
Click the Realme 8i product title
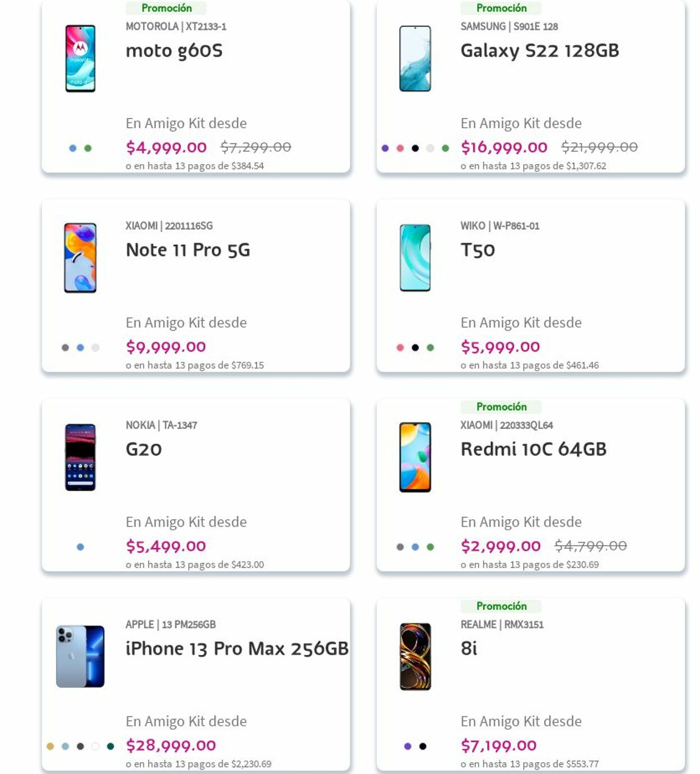[469, 649]
